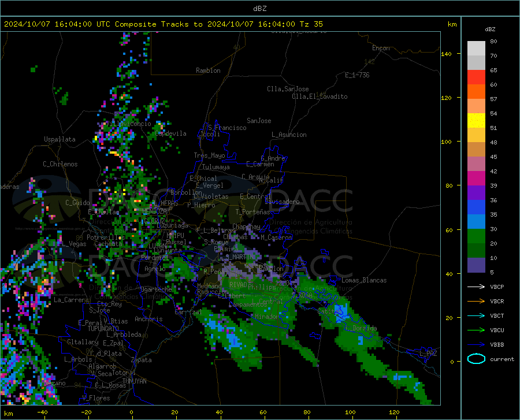Click the C_Guido map label
The image size is (520, 420).
(x=77, y=203)
